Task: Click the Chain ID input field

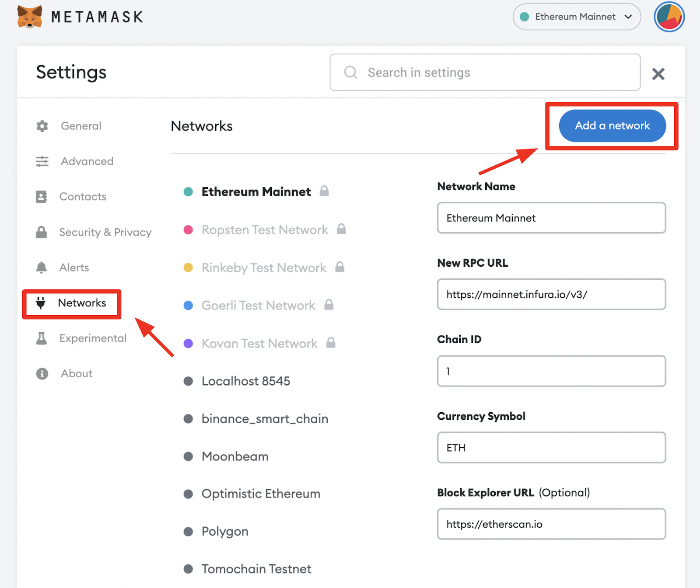Action: click(551, 371)
